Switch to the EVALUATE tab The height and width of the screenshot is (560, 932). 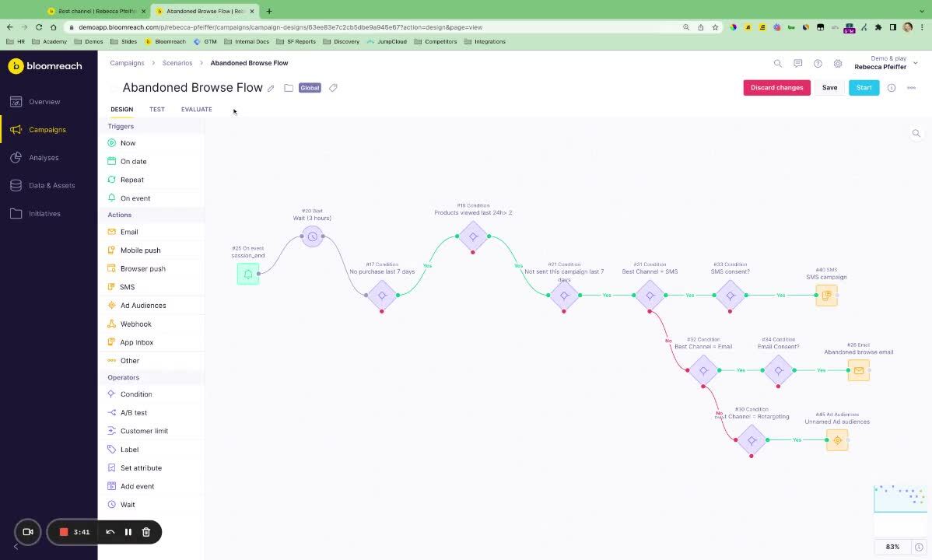coord(196,110)
